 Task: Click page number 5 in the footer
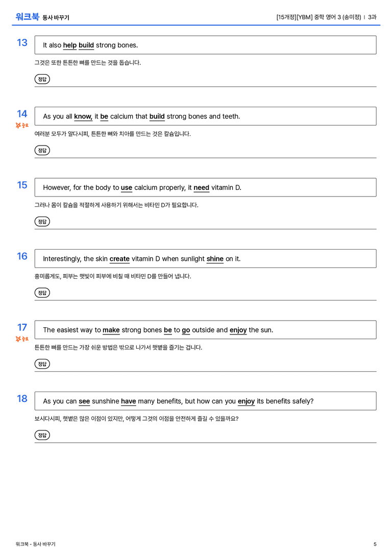point(375,544)
